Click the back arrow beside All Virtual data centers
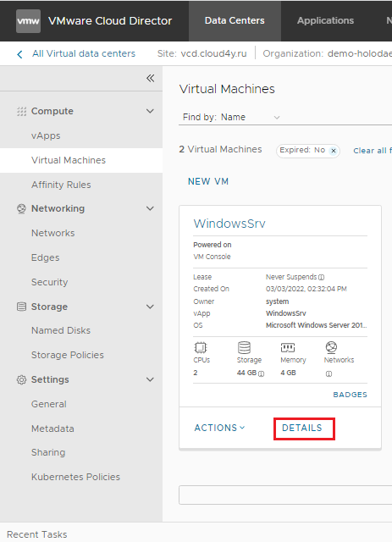 [19, 54]
